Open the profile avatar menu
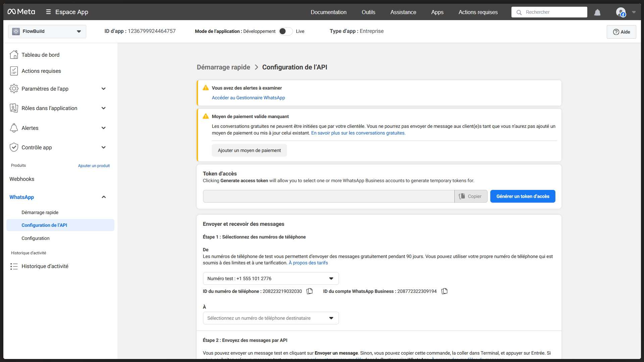Viewport: 644px width, 362px height. 621,12
